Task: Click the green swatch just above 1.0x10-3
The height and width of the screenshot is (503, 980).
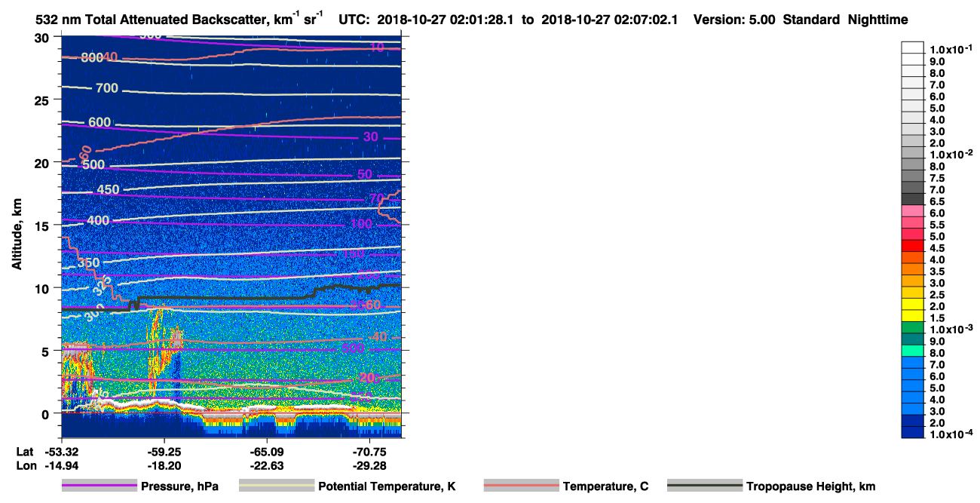Action: 912,327
